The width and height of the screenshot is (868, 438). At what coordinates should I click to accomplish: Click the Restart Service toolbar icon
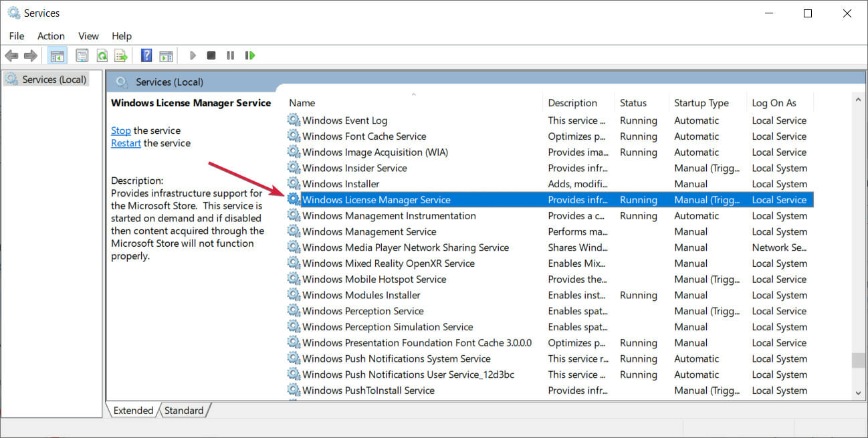250,56
